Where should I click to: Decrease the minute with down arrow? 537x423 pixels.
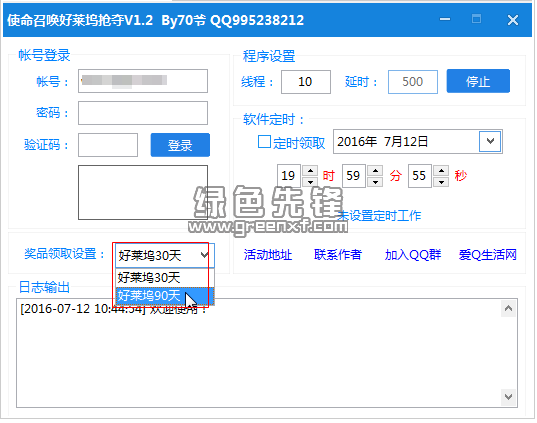pos(376,182)
